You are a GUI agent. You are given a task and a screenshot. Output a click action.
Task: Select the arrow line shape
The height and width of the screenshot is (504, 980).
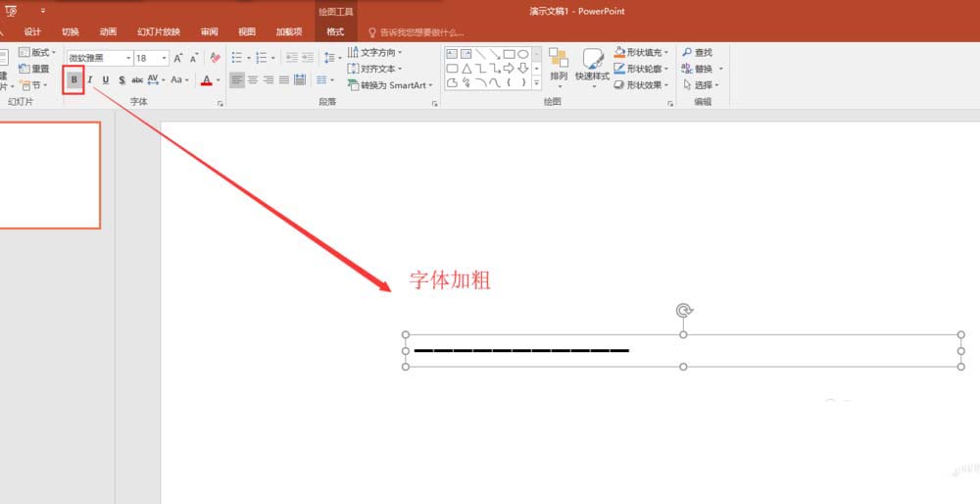point(494,54)
